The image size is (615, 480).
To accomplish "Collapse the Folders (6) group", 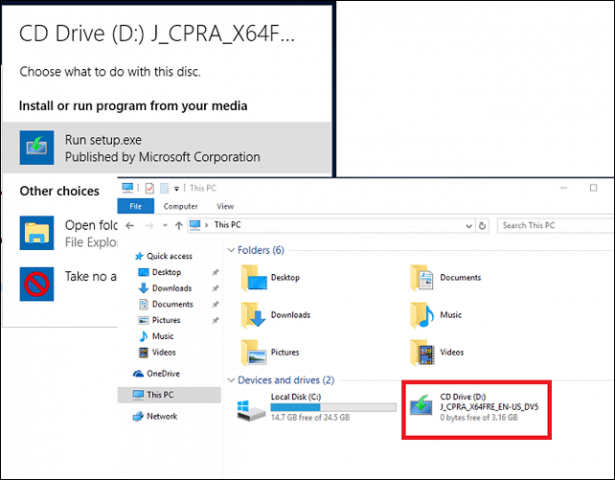I will (231, 250).
